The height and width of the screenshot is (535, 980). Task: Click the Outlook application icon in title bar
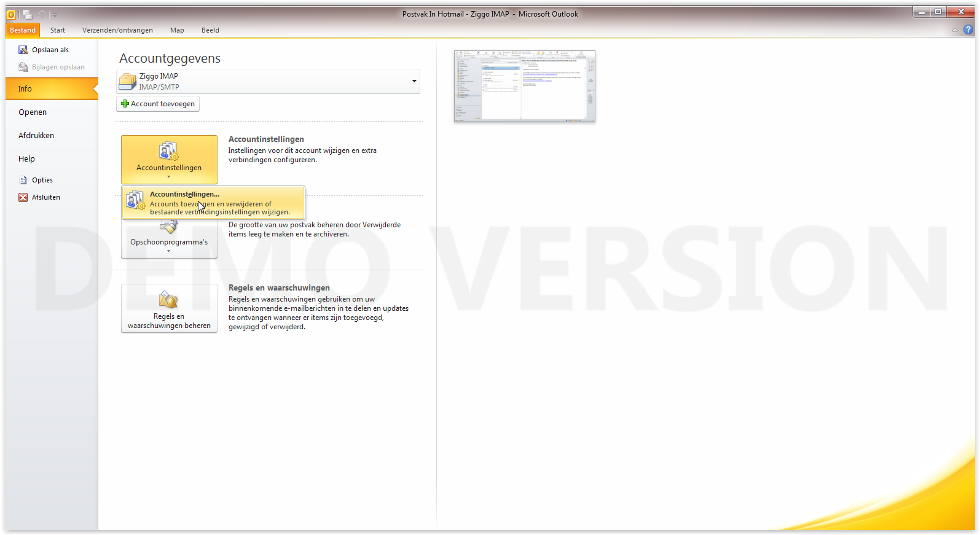11,14
